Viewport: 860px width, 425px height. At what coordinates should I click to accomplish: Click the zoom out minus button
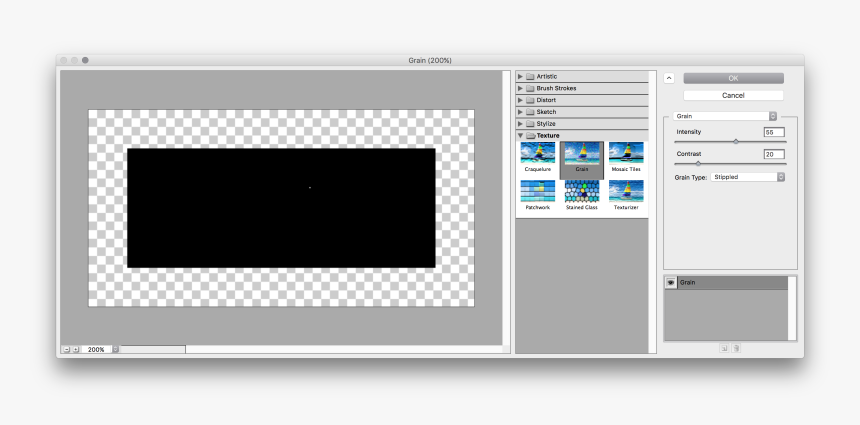[66, 349]
